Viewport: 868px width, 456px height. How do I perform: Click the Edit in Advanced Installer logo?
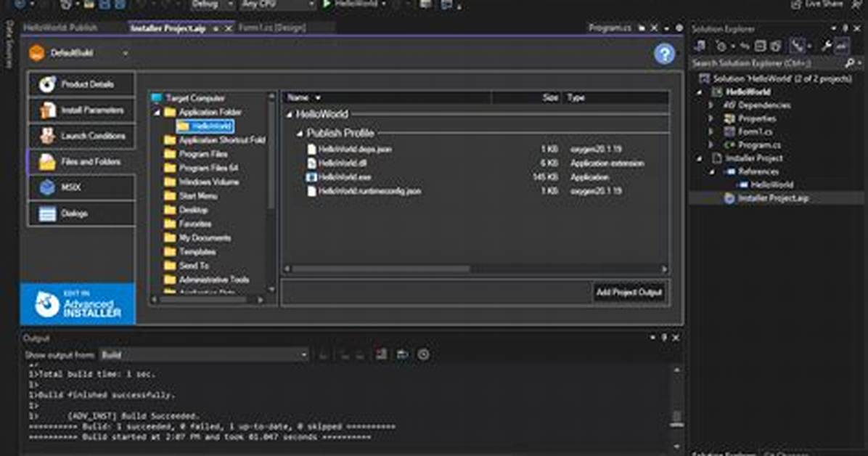tap(78, 304)
